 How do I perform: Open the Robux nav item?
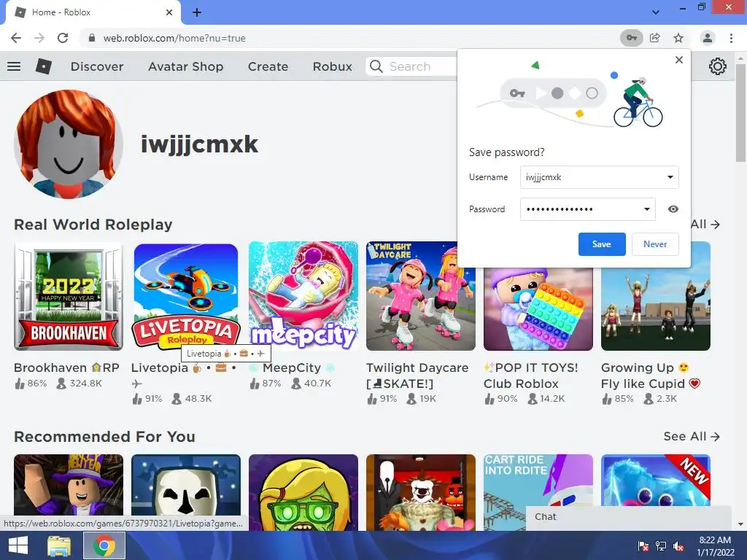(332, 66)
